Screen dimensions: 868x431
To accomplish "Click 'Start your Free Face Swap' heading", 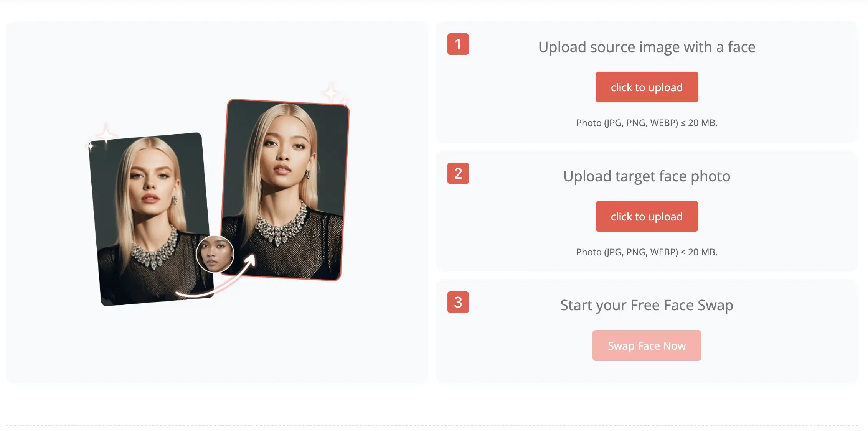I will 647,305.
